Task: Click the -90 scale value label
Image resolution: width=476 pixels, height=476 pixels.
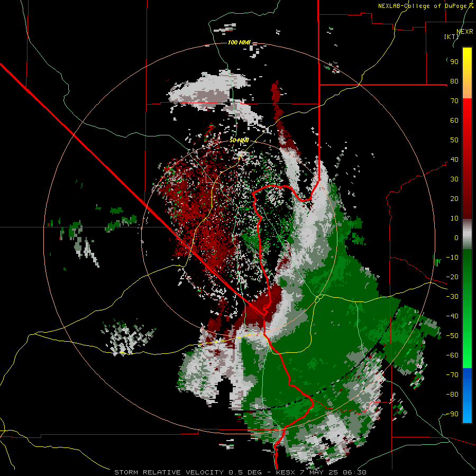Action: [x=452, y=414]
